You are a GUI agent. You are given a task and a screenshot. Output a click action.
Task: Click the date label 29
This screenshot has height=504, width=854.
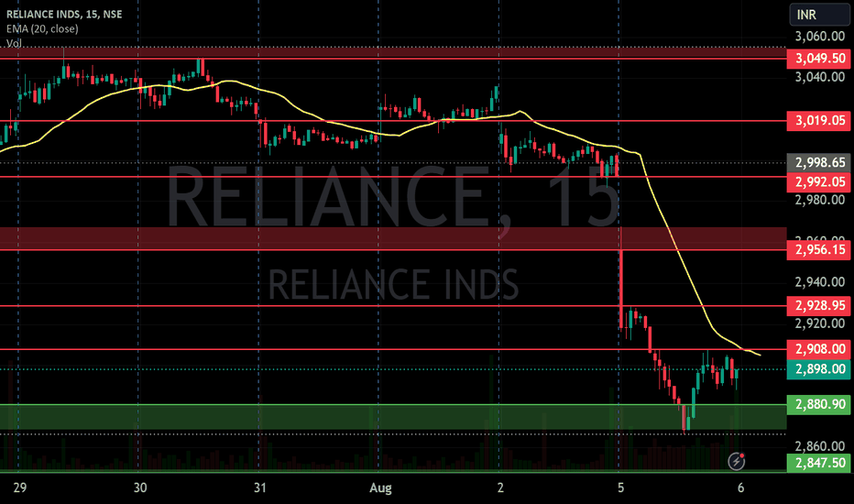19,488
